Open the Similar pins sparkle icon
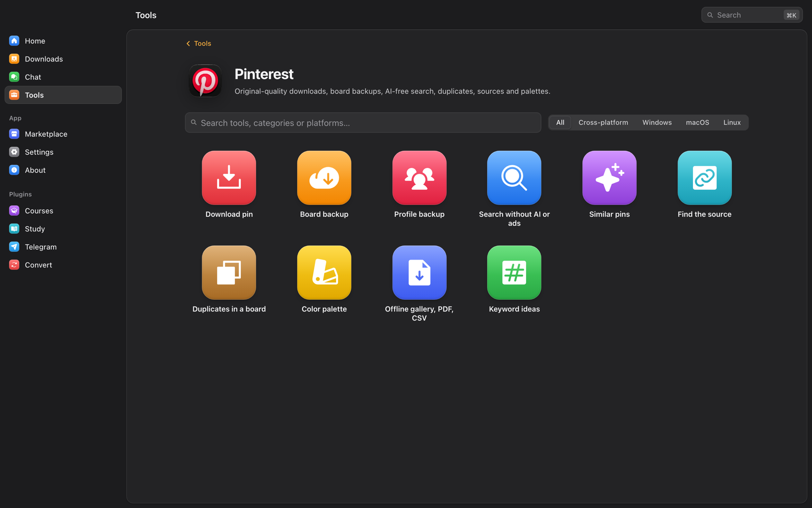Screen dimensions: 812x508 pos(609,177)
